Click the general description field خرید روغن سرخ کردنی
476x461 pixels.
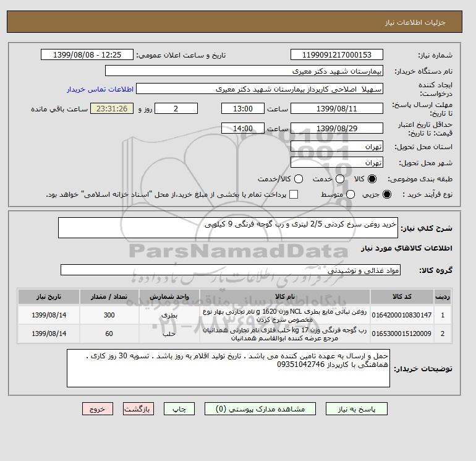pyautogui.click(x=228, y=228)
